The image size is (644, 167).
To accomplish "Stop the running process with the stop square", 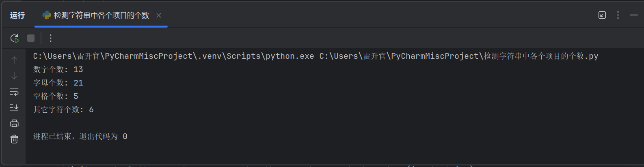I will [x=31, y=38].
